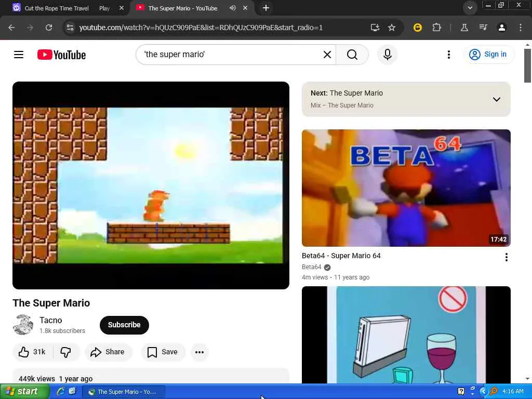This screenshot has height=399, width=532.
Task: Save the video to a playlist
Action: coord(163,352)
